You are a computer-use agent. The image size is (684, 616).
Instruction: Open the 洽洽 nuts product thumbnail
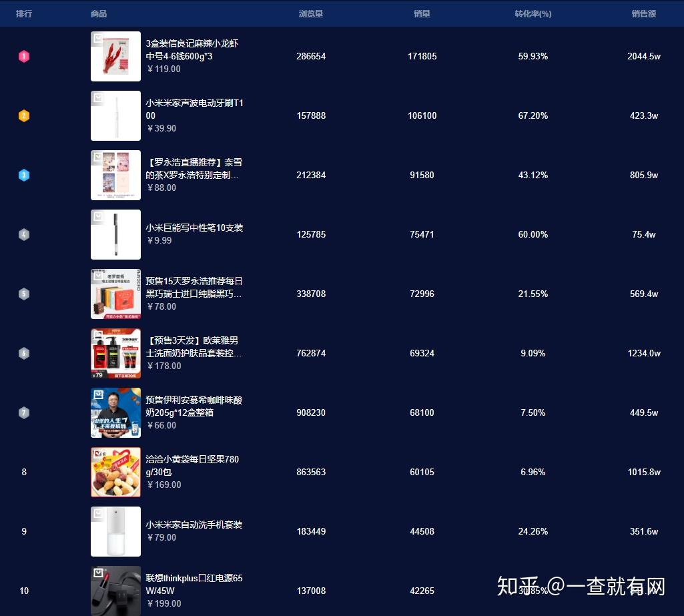pyautogui.click(x=115, y=472)
